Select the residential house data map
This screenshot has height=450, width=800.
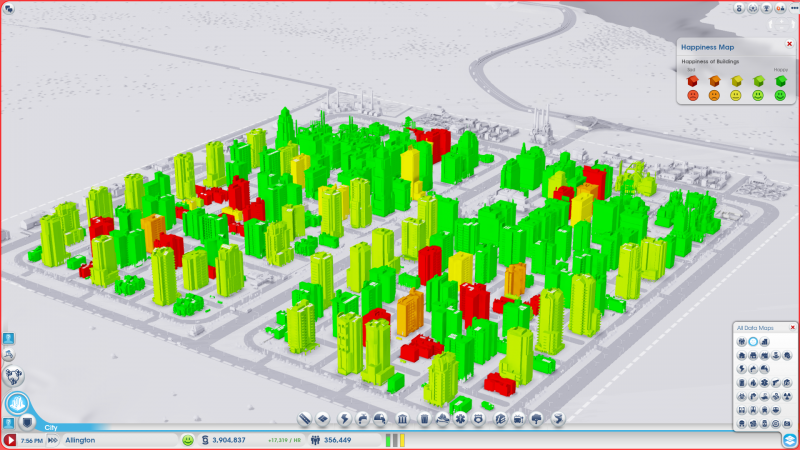pyautogui.click(x=742, y=356)
